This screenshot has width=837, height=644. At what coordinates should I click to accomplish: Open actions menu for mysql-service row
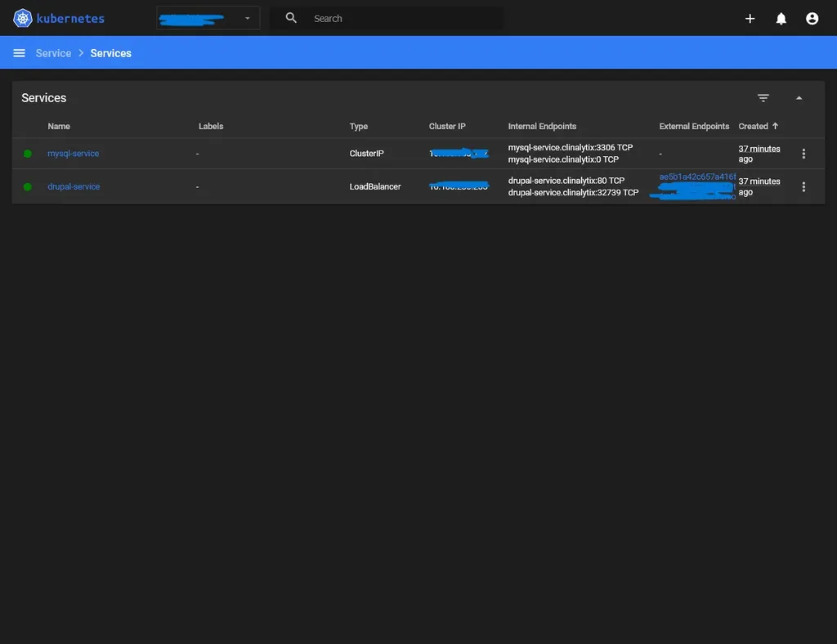pos(803,154)
